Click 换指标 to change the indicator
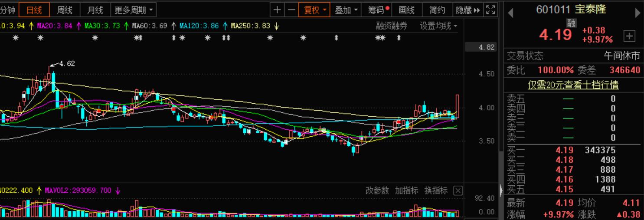 point(436,190)
